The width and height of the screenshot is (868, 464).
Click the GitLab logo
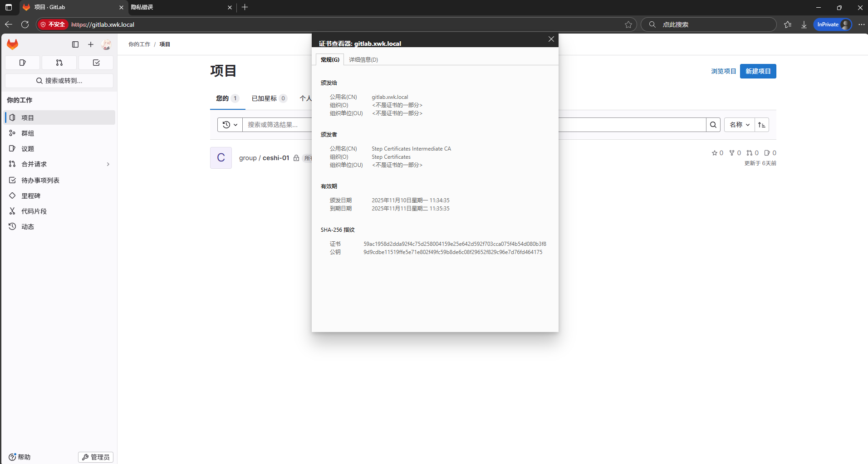tap(12, 44)
